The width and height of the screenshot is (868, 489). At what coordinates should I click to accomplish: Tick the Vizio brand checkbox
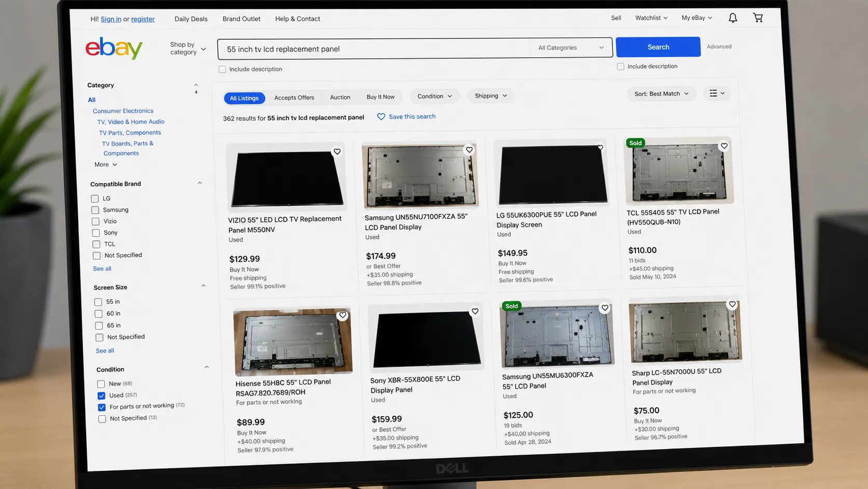[96, 221]
